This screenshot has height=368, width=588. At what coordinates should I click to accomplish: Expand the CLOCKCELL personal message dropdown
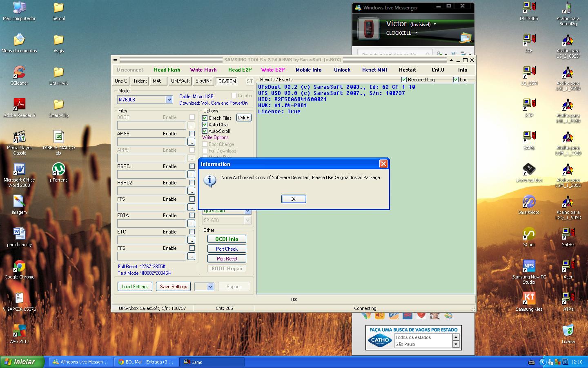(x=416, y=33)
